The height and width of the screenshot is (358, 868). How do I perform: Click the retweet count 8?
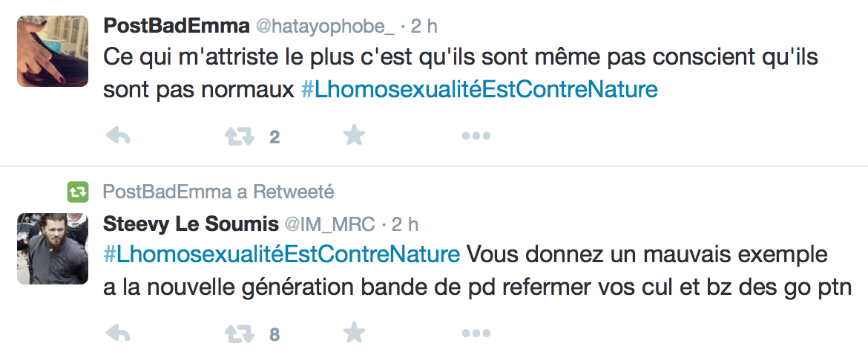(x=274, y=335)
